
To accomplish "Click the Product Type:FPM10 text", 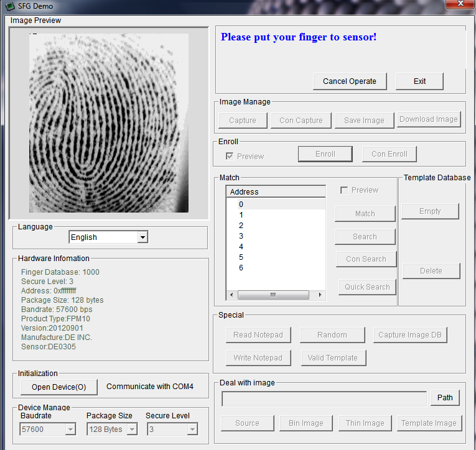I will (55, 319).
